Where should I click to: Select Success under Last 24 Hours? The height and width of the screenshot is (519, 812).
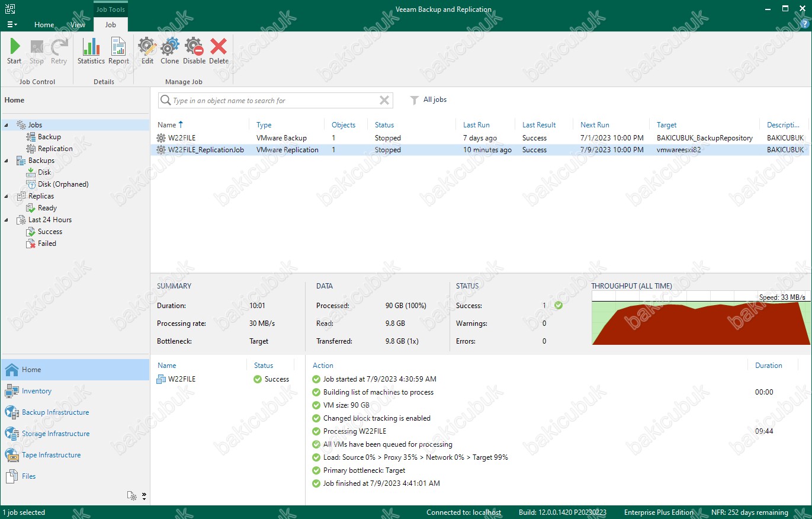click(x=50, y=232)
